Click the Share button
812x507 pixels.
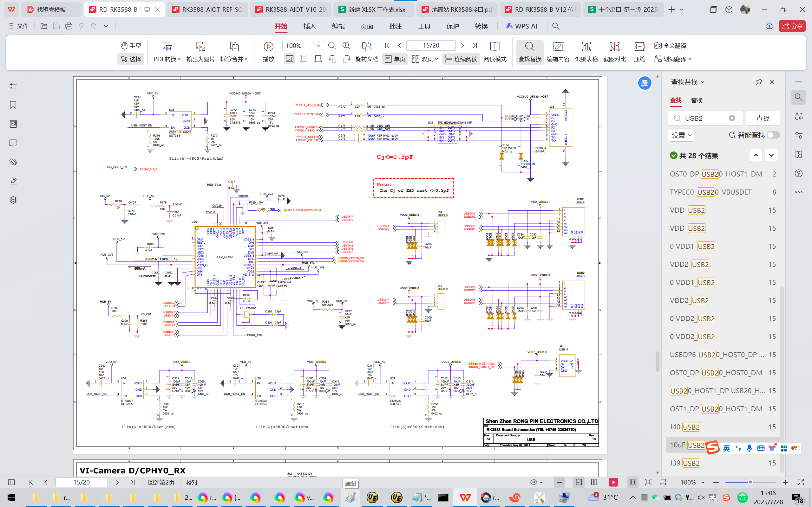[x=792, y=26]
